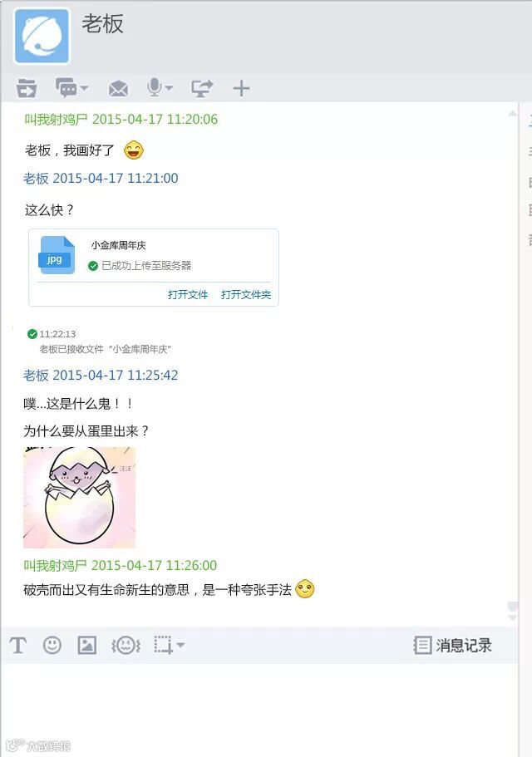The width and height of the screenshot is (532, 757).
Task: Insert picture using image icon
Action: coord(87,645)
